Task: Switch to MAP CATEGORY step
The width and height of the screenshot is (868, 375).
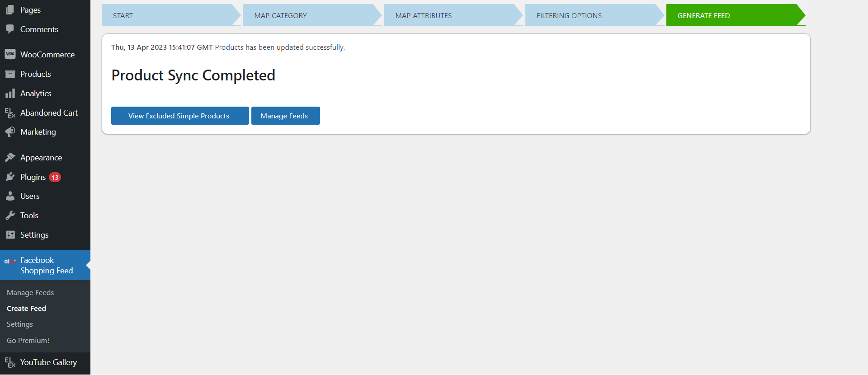Action: point(312,15)
